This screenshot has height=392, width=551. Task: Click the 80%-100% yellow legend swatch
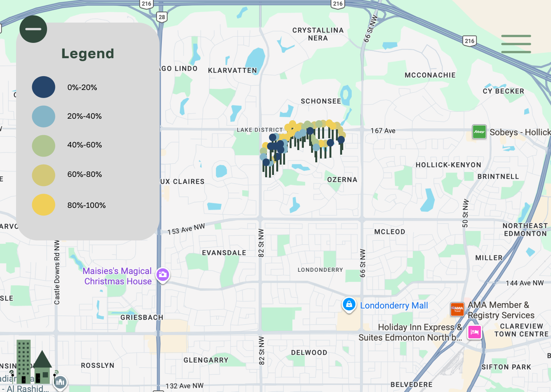tap(44, 205)
